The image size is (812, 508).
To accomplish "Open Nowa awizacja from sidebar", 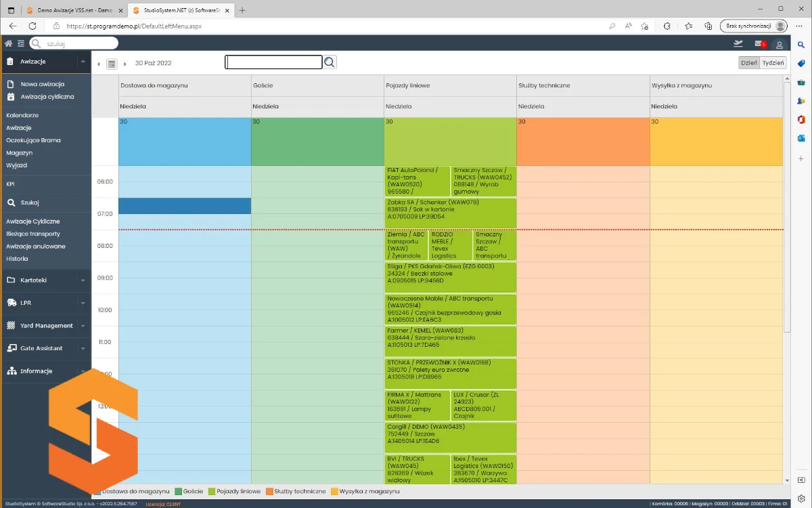I will [x=42, y=84].
